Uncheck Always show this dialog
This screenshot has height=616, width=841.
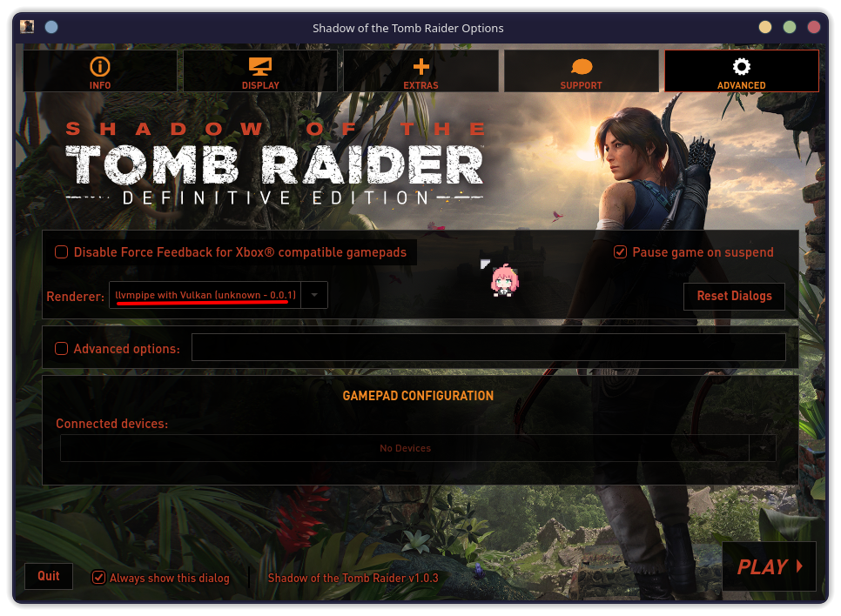(x=98, y=578)
